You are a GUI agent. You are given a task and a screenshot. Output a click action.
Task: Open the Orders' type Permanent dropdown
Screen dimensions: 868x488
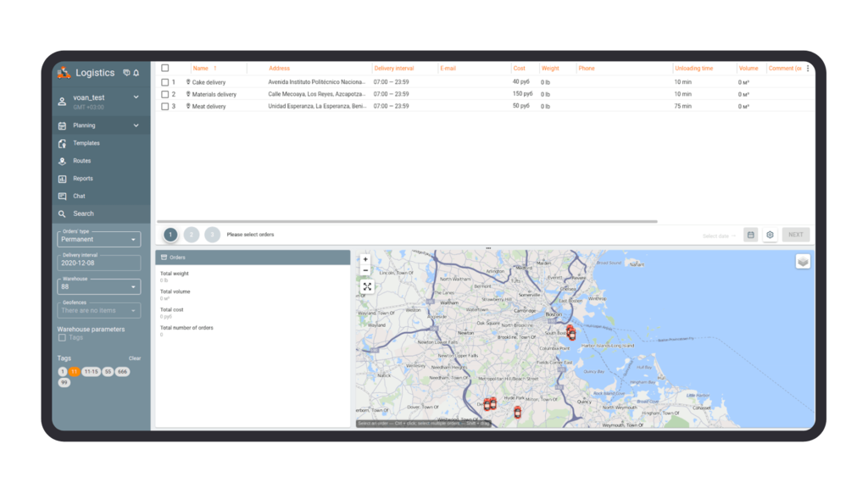click(x=98, y=240)
